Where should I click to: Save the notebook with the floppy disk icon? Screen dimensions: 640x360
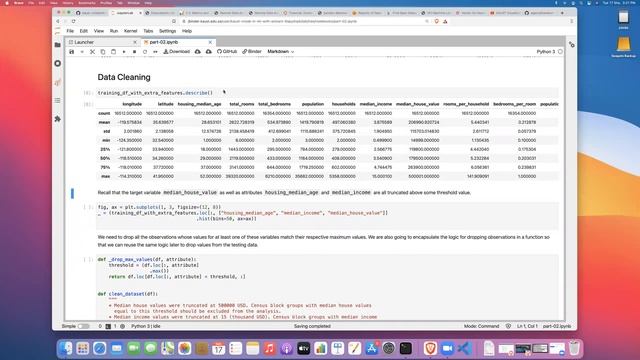tap(71, 52)
